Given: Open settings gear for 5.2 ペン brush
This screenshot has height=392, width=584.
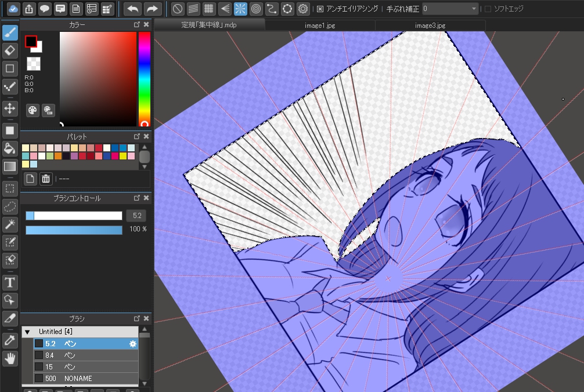Looking at the screenshot, I should tap(132, 344).
